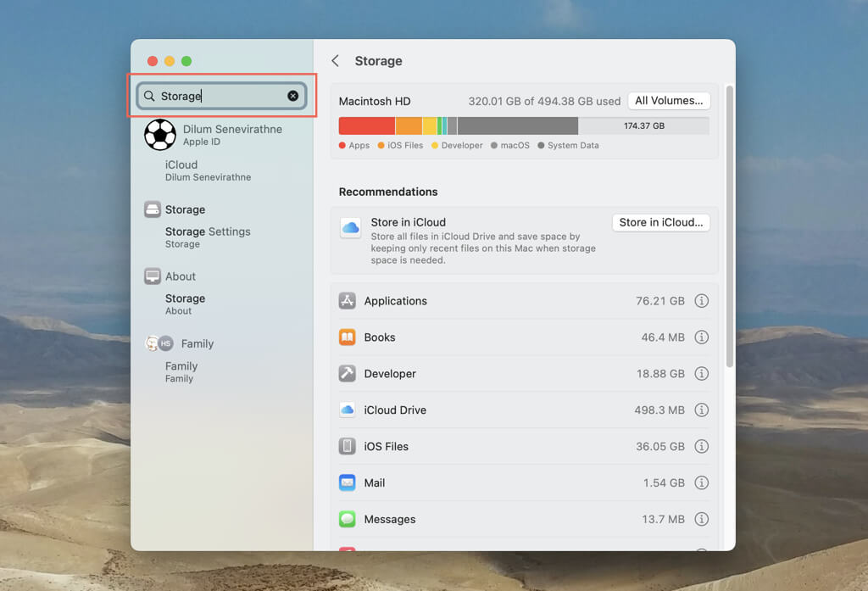The height and width of the screenshot is (591, 868).
Task: Click the 320.01 GB of 494.38 GB used text
Action: [544, 102]
